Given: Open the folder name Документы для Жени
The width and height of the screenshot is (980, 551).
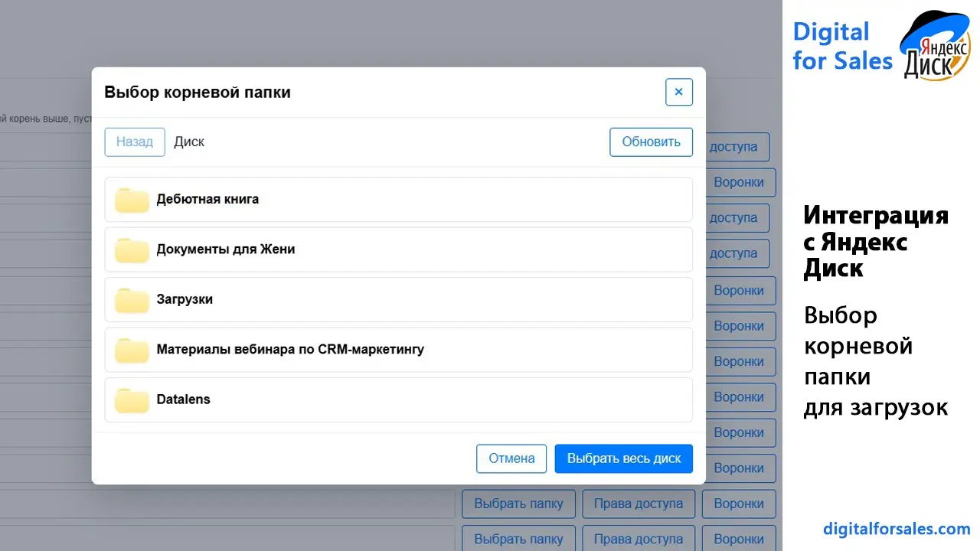Looking at the screenshot, I should [226, 249].
